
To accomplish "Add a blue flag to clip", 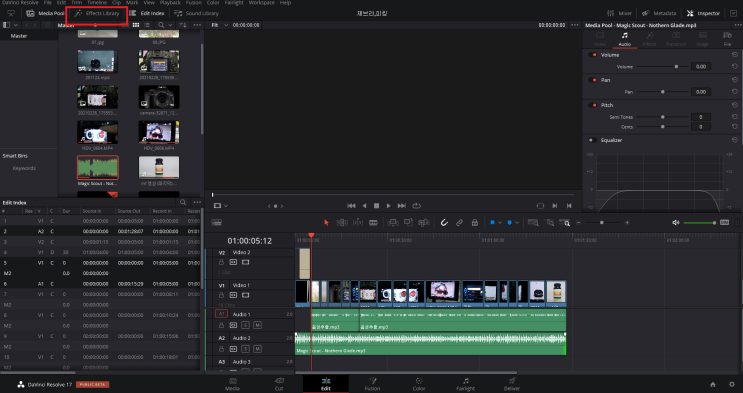I will [492, 222].
